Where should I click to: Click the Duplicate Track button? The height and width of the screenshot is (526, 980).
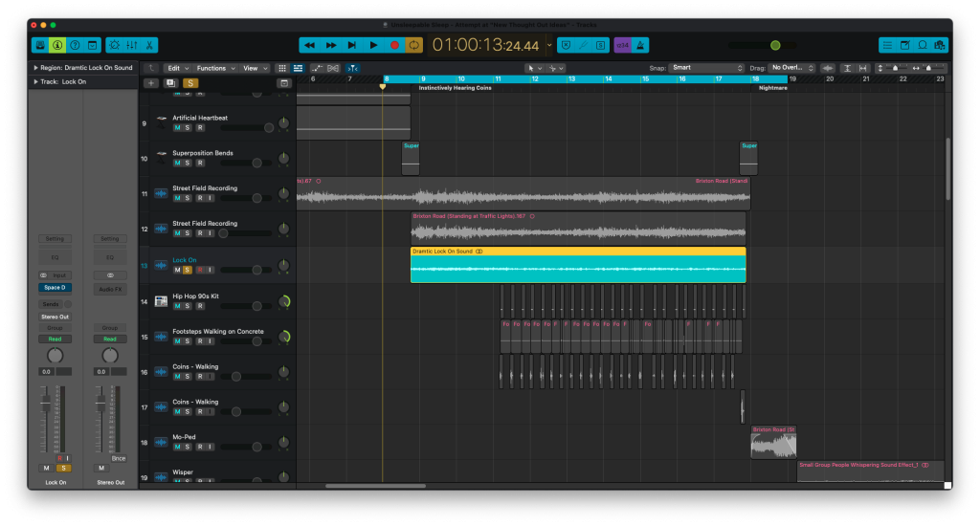point(170,83)
